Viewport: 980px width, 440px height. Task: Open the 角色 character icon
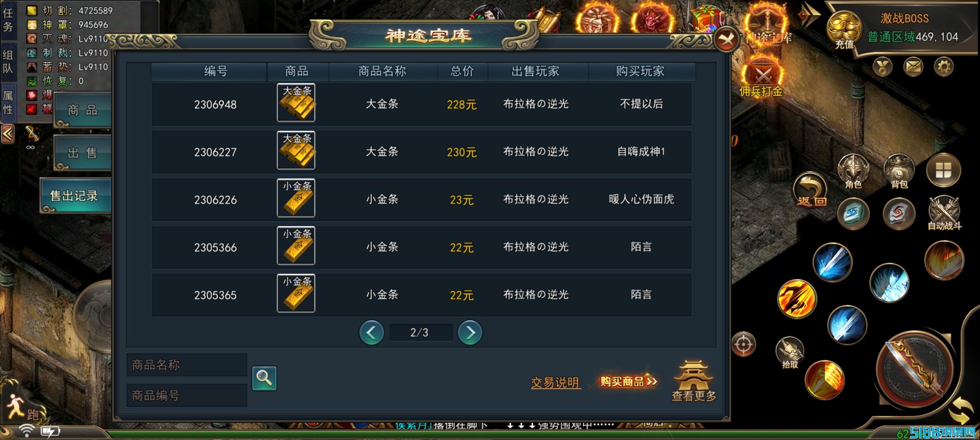[853, 172]
